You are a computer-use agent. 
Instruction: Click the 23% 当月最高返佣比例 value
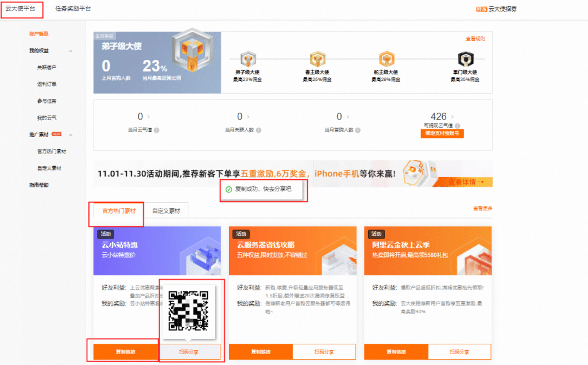coord(154,66)
